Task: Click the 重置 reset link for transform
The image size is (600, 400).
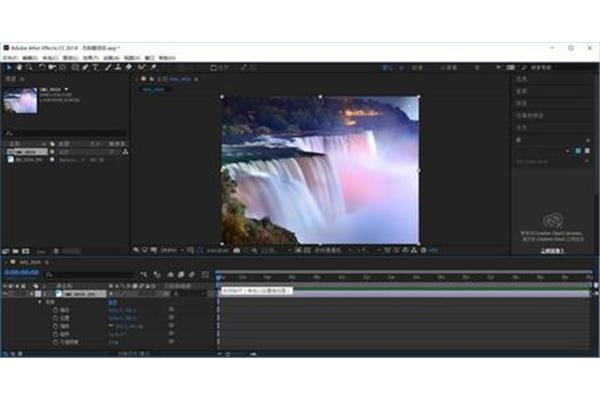Action: pyautogui.click(x=113, y=302)
